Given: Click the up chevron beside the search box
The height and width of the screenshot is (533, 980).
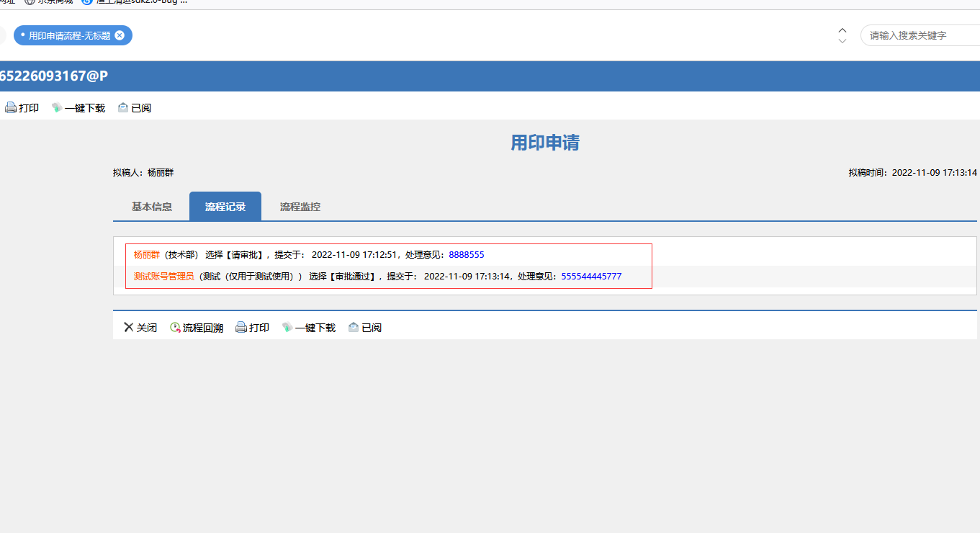Looking at the screenshot, I should [x=842, y=30].
